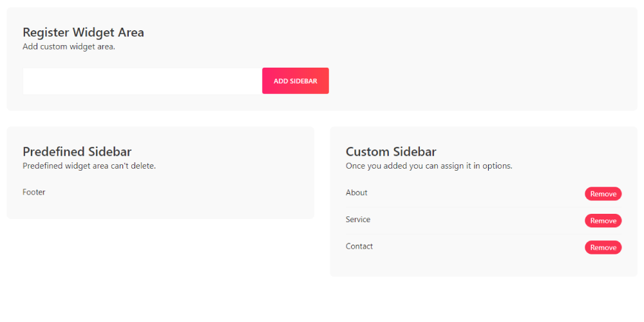Click the Footer predefined sidebar entry

point(34,192)
